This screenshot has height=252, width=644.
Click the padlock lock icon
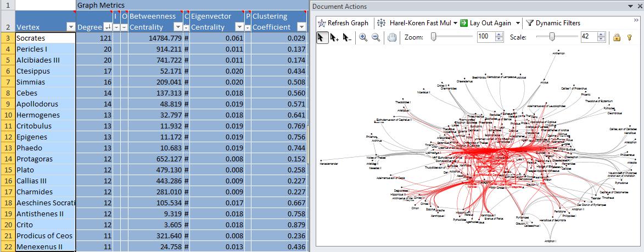click(x=617, y=37)
